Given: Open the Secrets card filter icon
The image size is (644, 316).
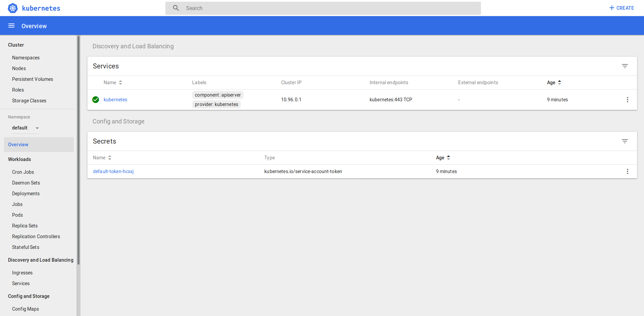Looking at the screenshot, I should pos(625,141).
